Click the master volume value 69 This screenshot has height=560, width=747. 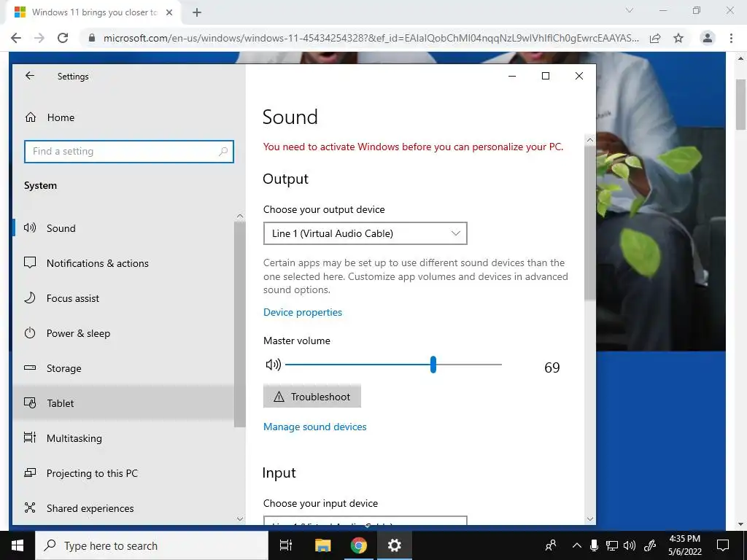(551, 367)
